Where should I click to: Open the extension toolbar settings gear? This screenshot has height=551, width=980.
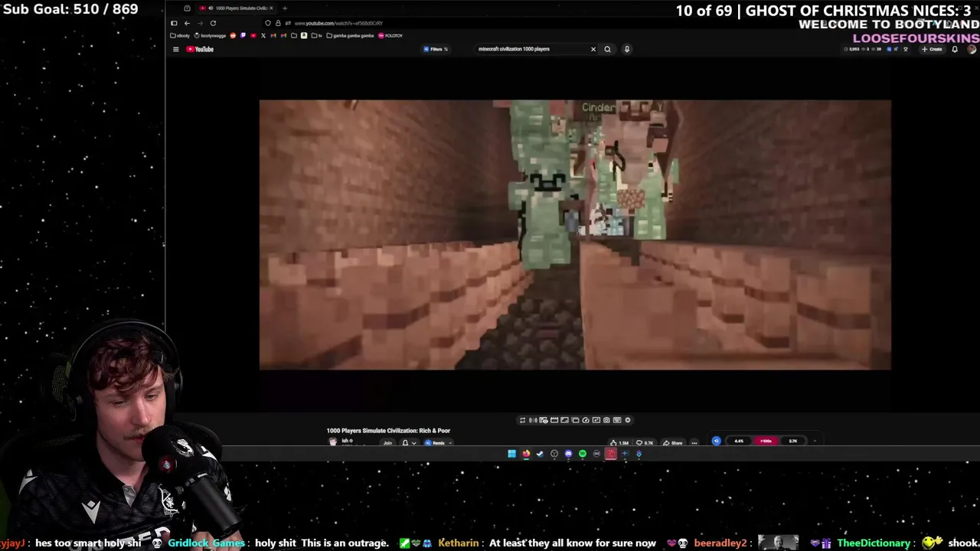[628, 420]
